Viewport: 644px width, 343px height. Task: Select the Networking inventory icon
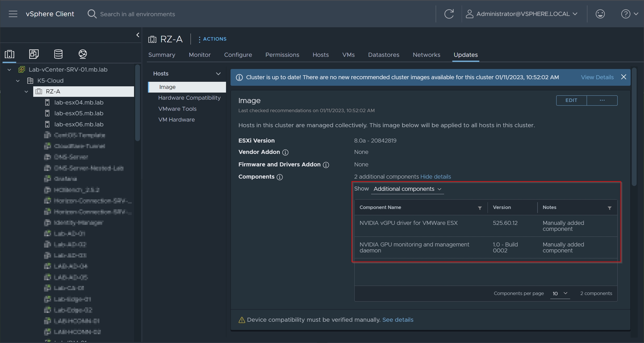83,54
